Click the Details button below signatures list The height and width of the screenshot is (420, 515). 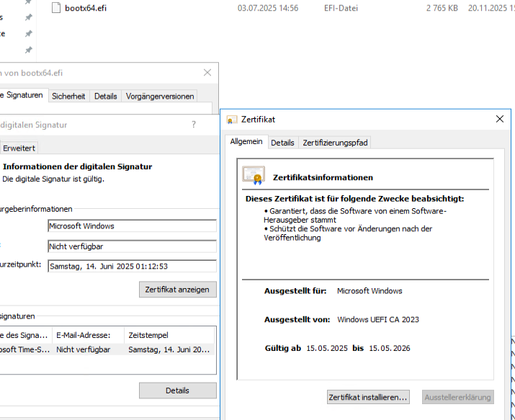[178, 390]
